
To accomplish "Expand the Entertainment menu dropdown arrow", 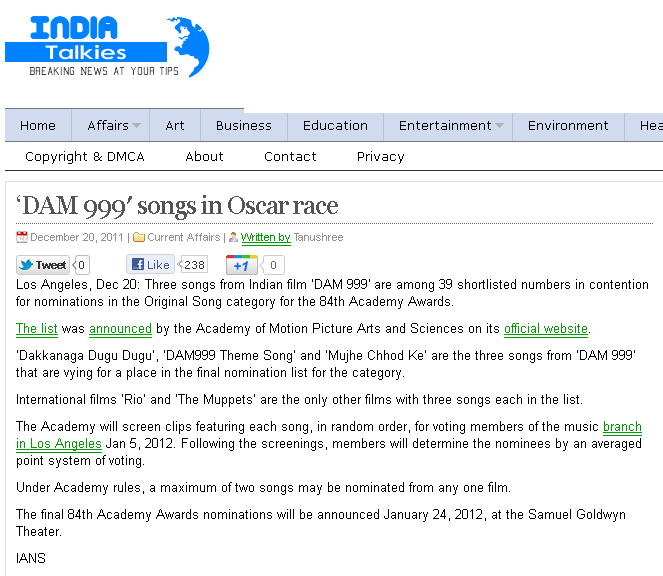I will click(x=499, y=126).
